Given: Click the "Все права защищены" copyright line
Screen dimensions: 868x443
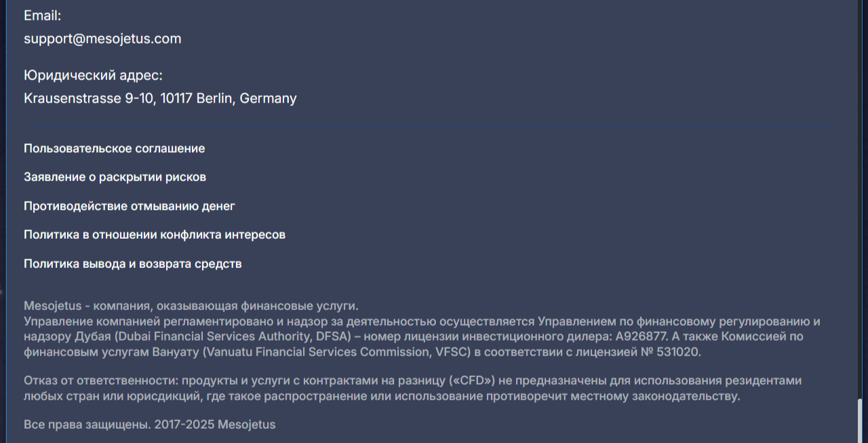Looking at the screenshot, I should 149,425.
